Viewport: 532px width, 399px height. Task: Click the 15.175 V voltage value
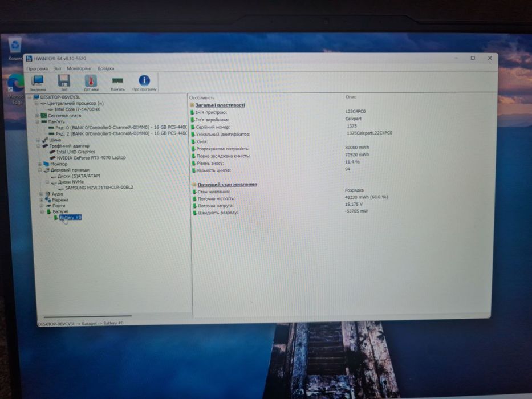click(x=354, y=204)
